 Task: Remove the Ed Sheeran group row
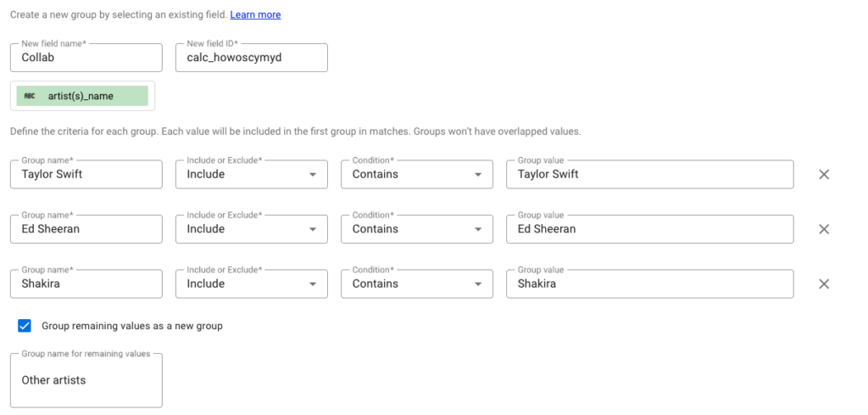coord(823,229)
